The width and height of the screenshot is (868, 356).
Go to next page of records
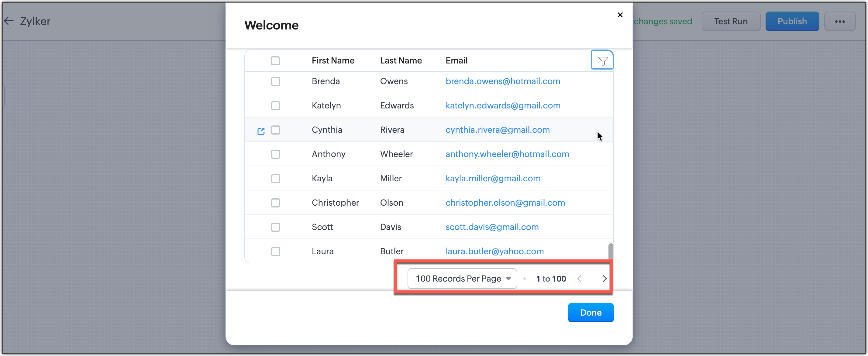pyautogui.click(x=604, y=279)
